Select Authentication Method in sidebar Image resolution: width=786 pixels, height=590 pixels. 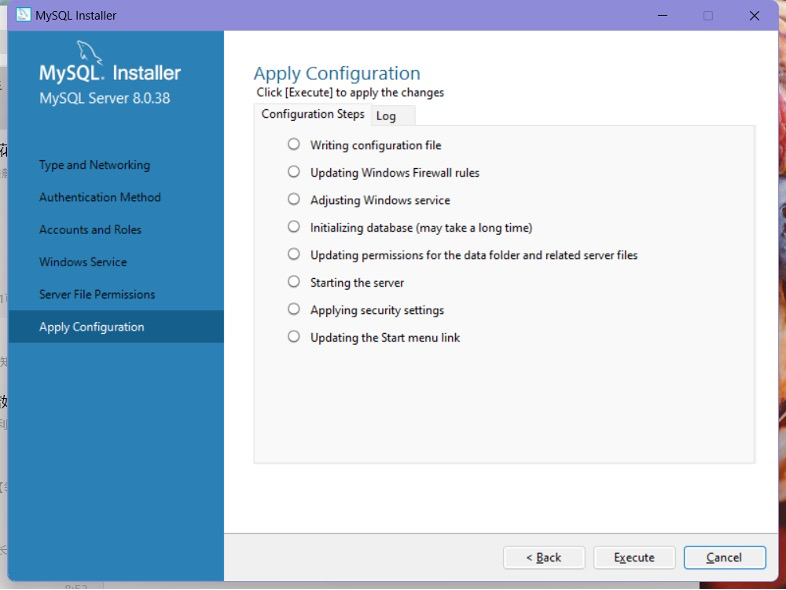tap(100, 198)
